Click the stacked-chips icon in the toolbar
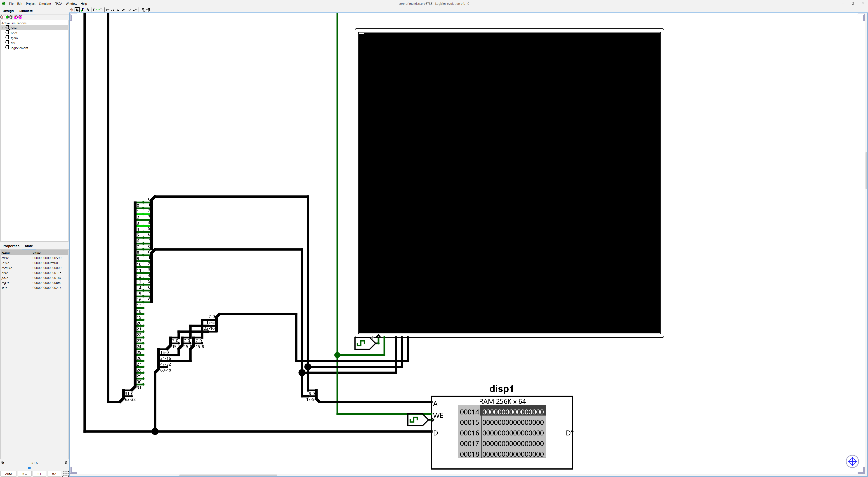The image size is (868, 477). pos(148,10)
